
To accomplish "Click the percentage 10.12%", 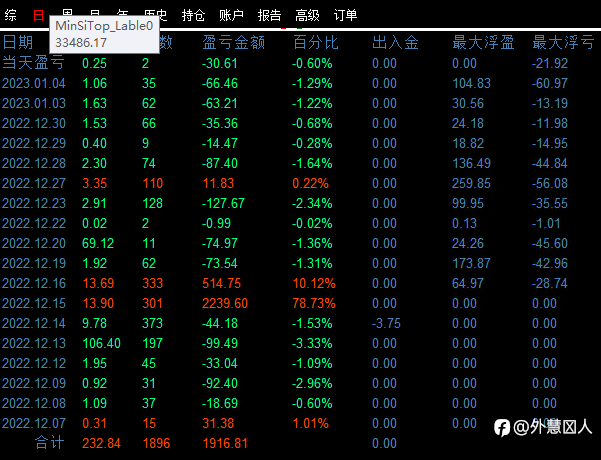I will click(314, 283).
